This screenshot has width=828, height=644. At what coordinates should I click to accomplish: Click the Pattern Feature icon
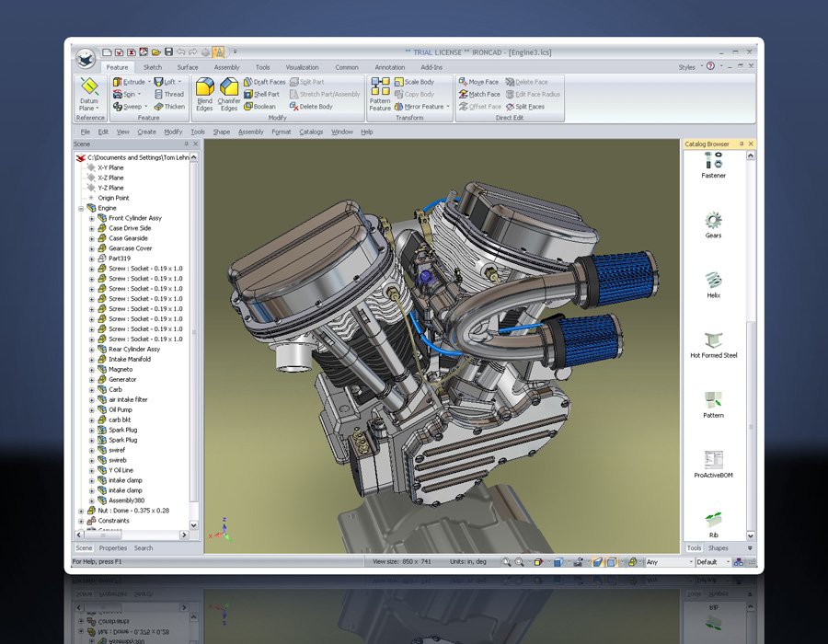(x=380, y=88)
